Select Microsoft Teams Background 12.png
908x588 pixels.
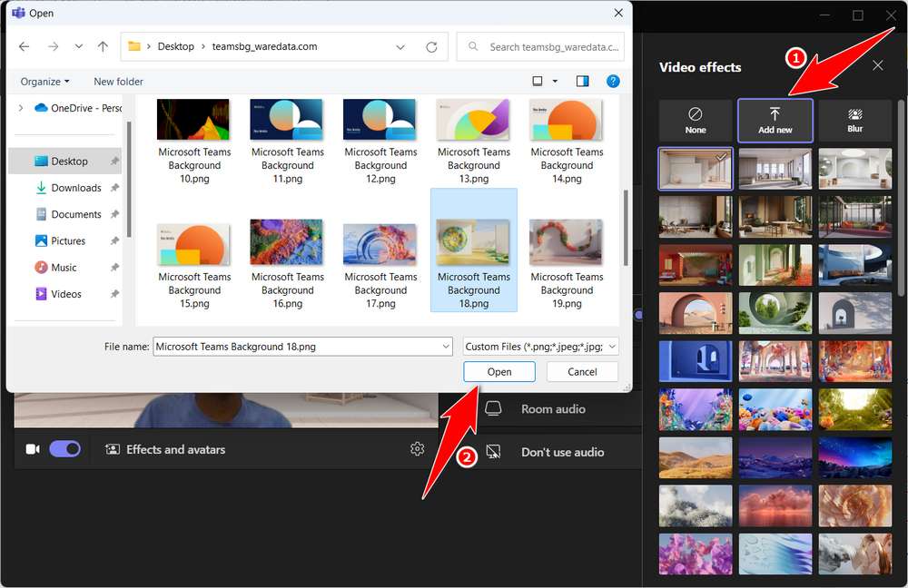(380, 141)
